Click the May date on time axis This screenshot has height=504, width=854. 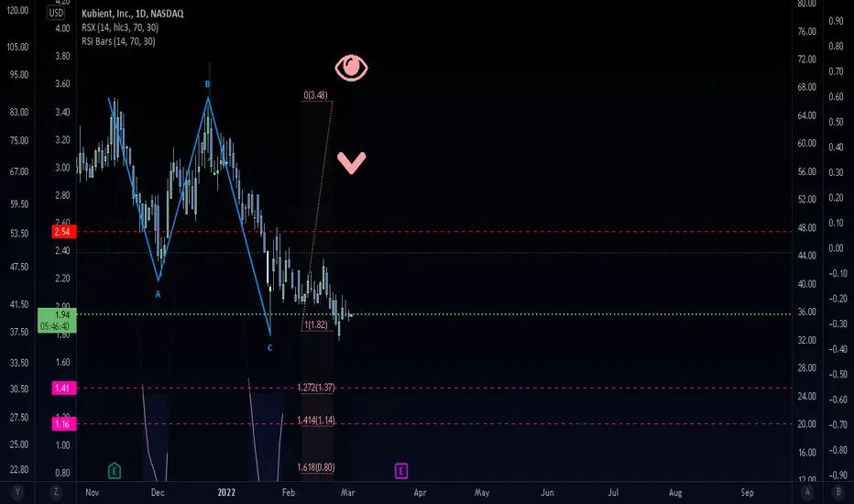click(481, 493)
